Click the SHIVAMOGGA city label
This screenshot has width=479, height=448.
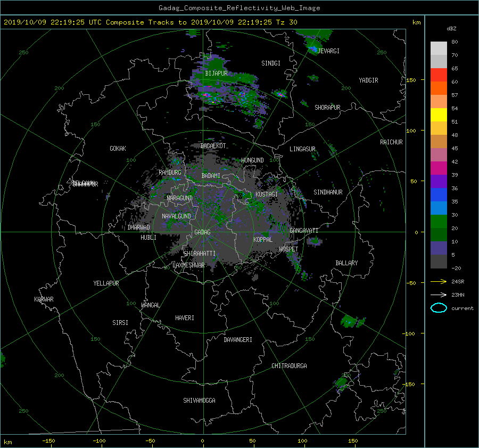(x=199, y=400)
